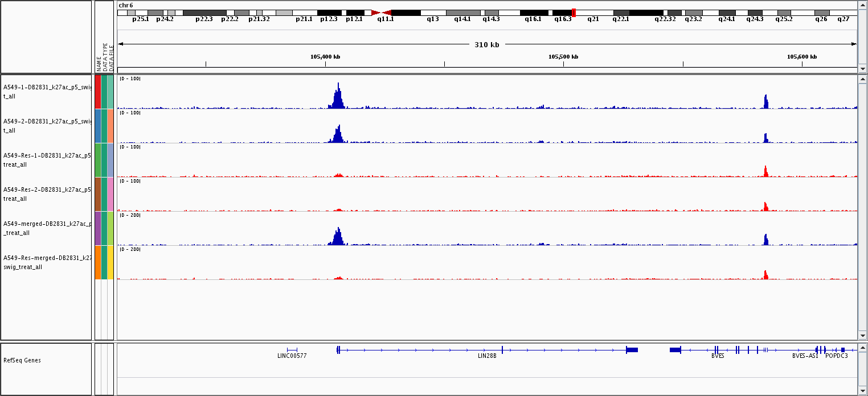Screen dimensions: 868x396
Task: Click the tall blue peak in A549-1 track
Action: 338,97
